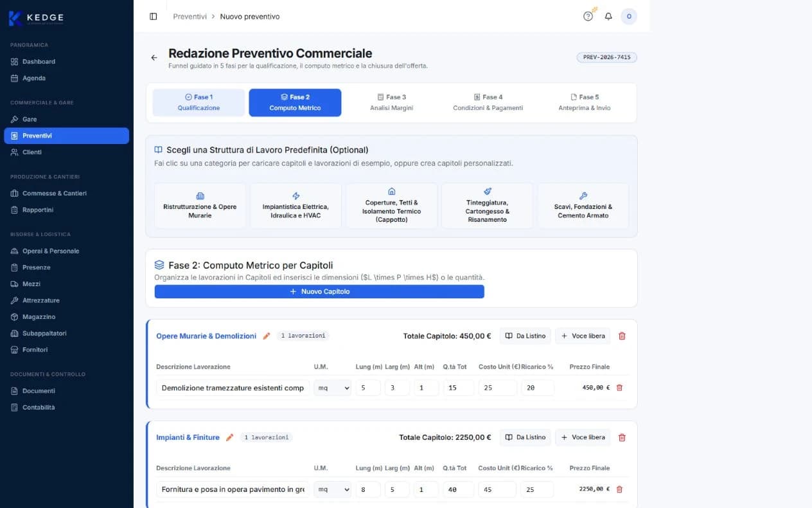Edit Lung field in Demolizione row
Viewport: 812px width, 508px height.
pos(368,388)
